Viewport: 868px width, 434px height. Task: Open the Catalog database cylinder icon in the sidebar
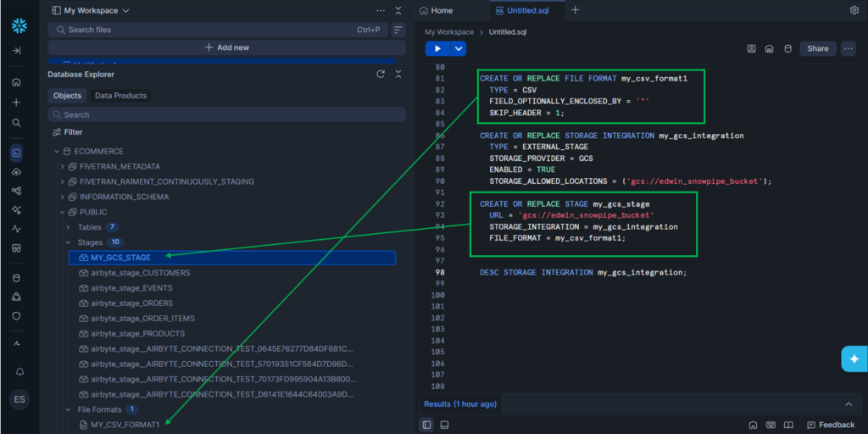[17, 278]
